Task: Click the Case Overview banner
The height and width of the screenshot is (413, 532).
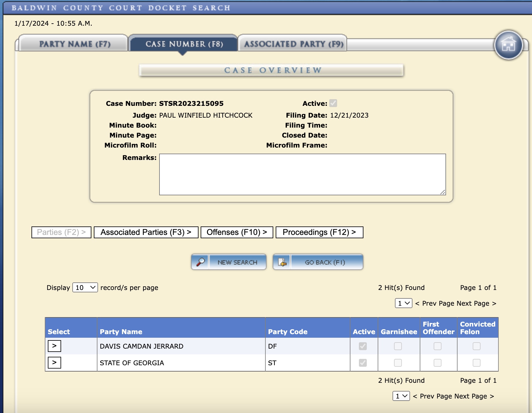Action: (x=271, y=70)
